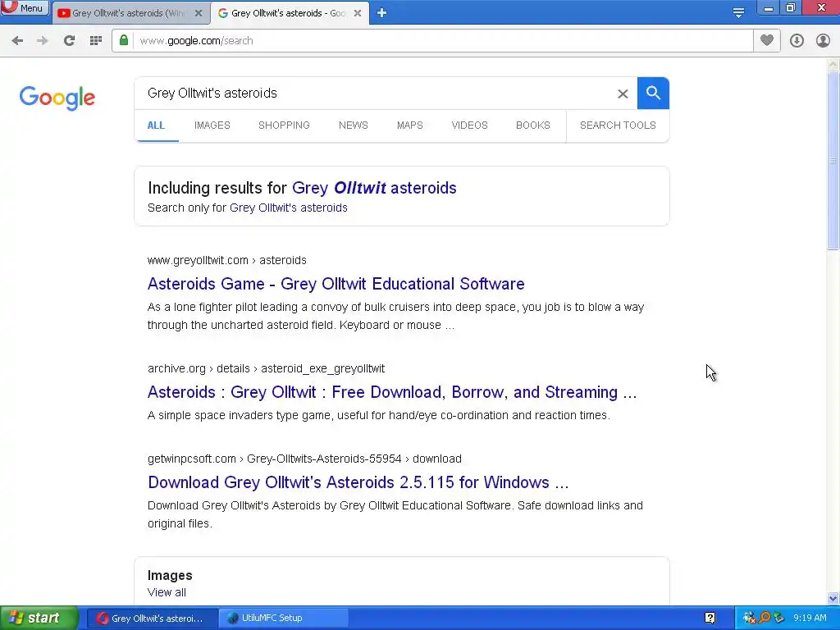Click the scrollbar up arrow
This screenshot has width=840, height=630.
(x=833, y=64)
